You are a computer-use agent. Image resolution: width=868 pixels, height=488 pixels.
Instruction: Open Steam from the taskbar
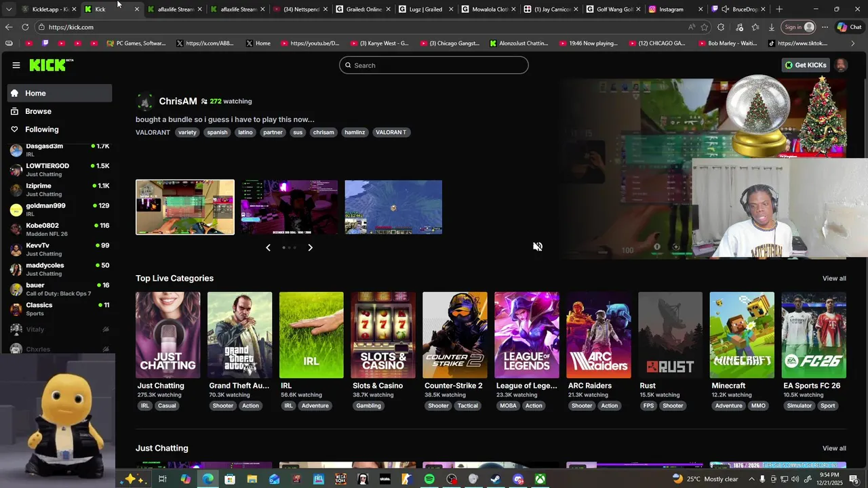pos(496,479)
